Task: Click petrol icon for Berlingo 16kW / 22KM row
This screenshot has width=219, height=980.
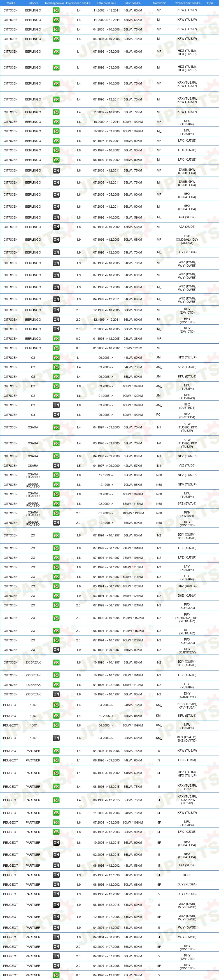Action: pyautogui.click(x=56, y=348)
